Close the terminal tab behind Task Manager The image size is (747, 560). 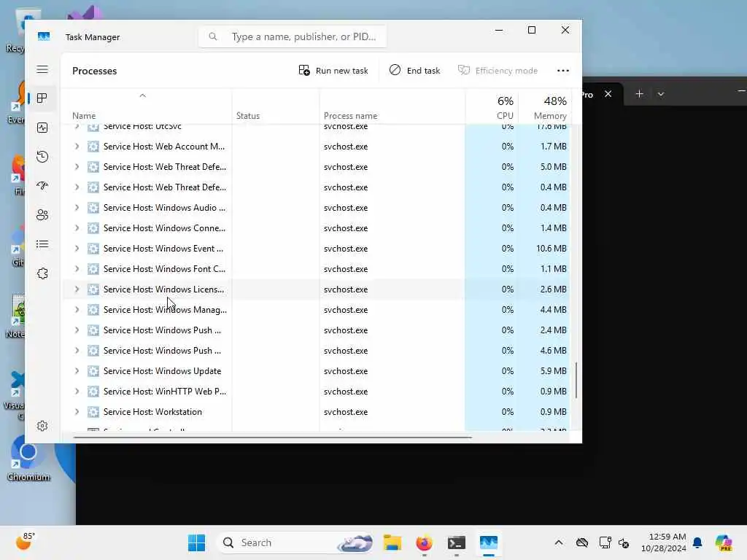[608, 94]
